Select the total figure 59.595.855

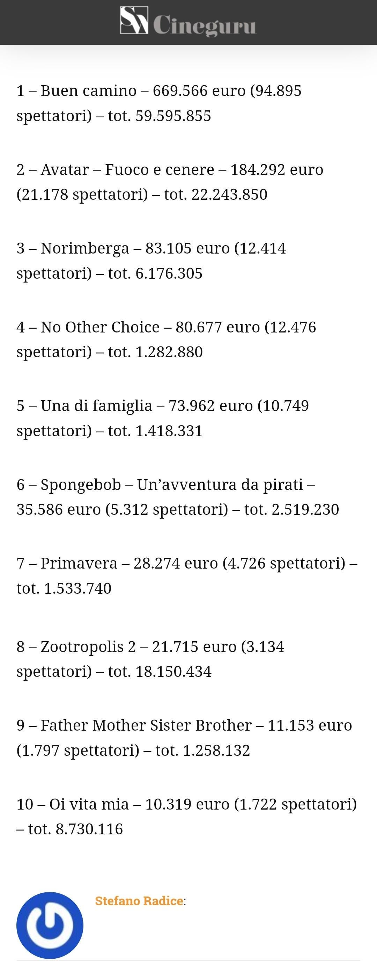173,116
